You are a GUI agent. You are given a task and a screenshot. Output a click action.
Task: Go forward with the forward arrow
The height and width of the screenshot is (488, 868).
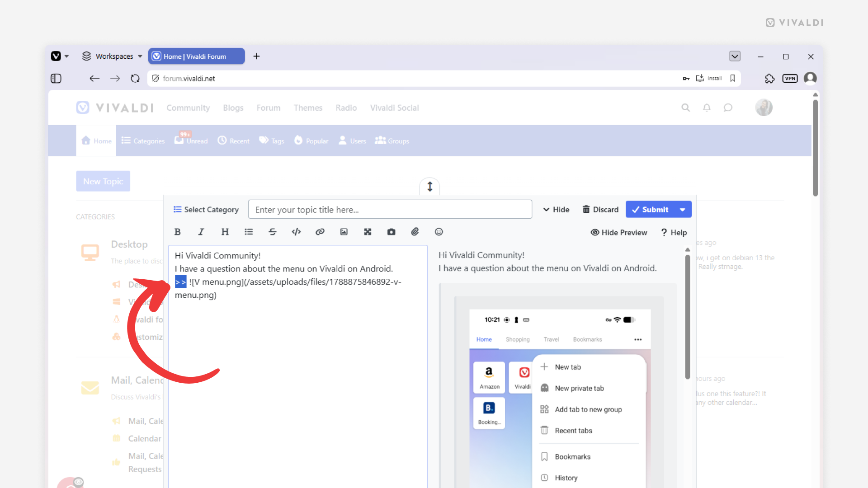(x=115, y=79)
